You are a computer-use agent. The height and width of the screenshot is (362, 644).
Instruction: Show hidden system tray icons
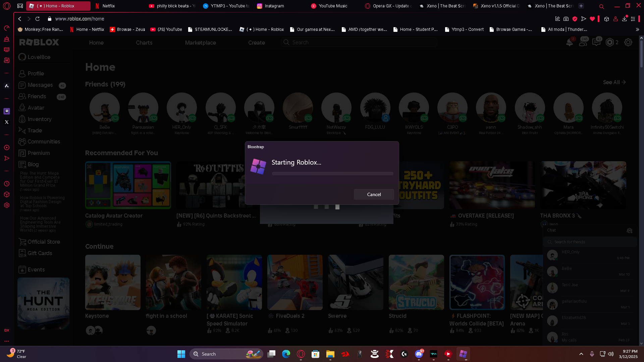[x=581, y=354]
